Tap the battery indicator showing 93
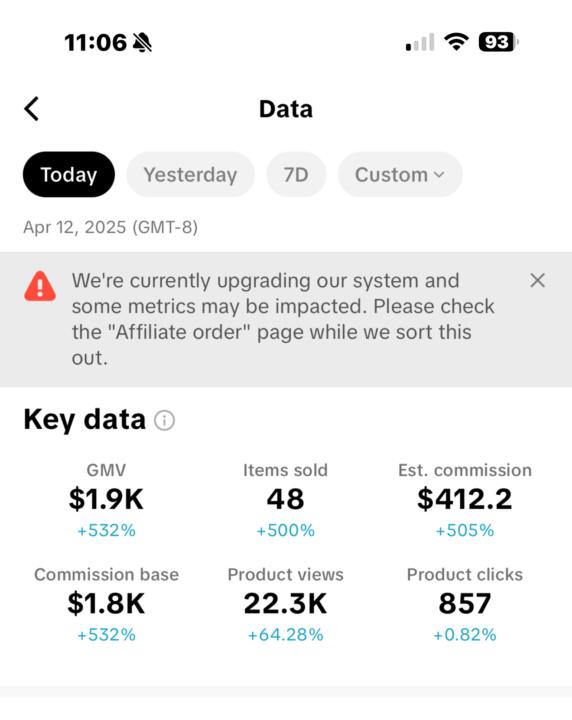 (x=499, y=42)
